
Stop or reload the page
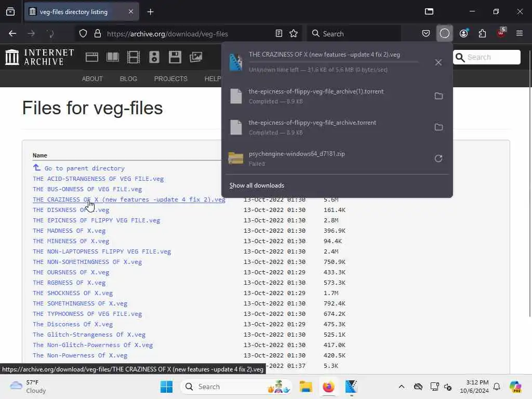[x=50, y=34]
